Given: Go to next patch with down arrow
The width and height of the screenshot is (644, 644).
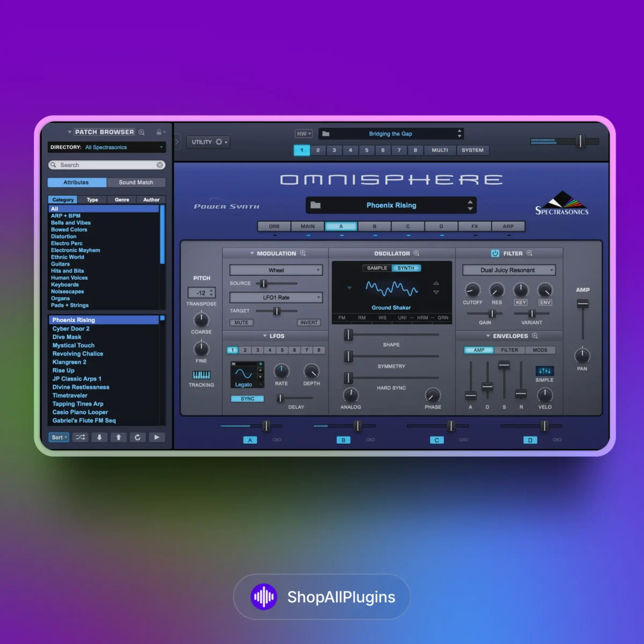Looking at the screenshot, I should (99, 437).
